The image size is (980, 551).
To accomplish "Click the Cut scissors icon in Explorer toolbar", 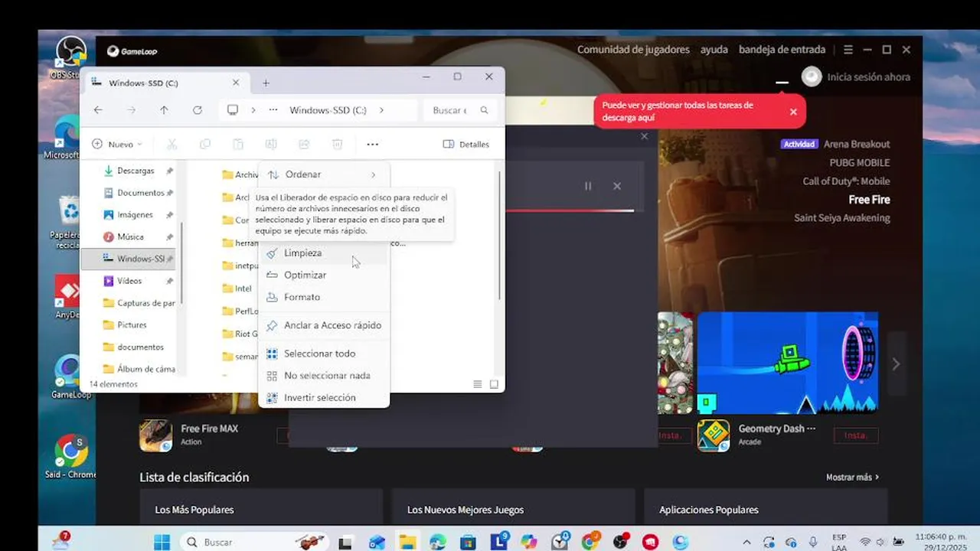I will click(x=171, y=144).
